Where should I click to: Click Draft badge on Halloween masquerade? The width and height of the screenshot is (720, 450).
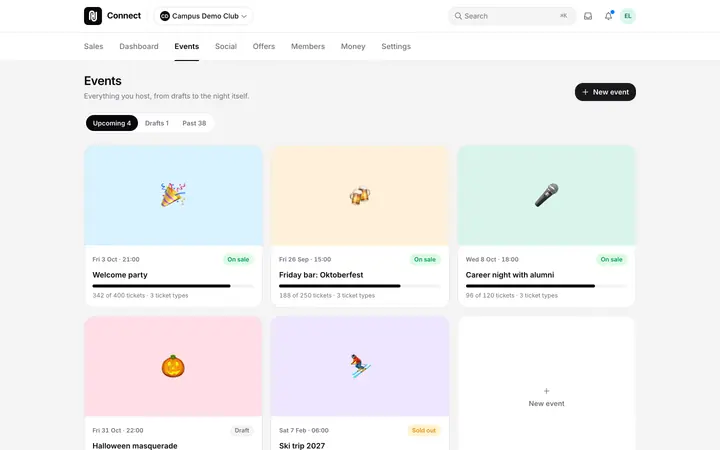tap(242, 430)
